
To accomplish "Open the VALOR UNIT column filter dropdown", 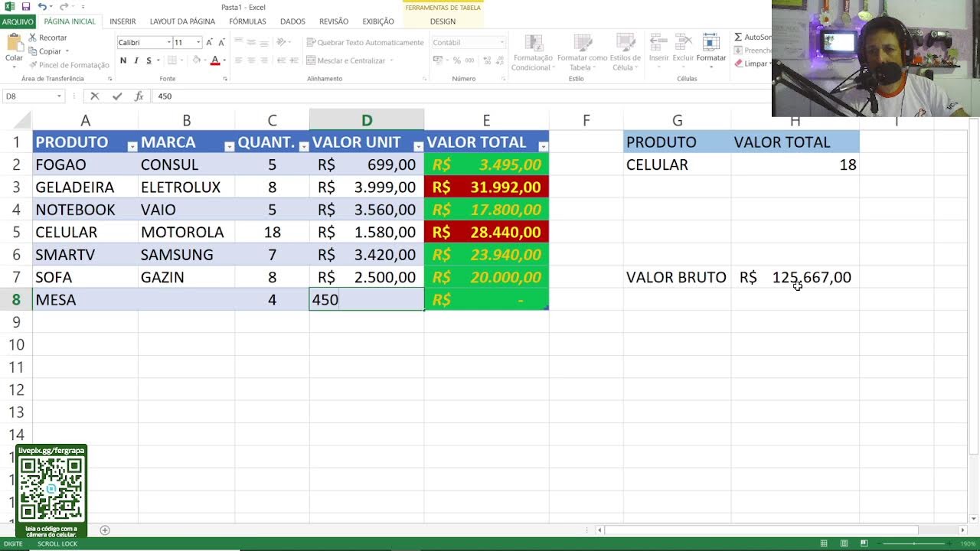I will pyautogui.click(x=418, y=146).
